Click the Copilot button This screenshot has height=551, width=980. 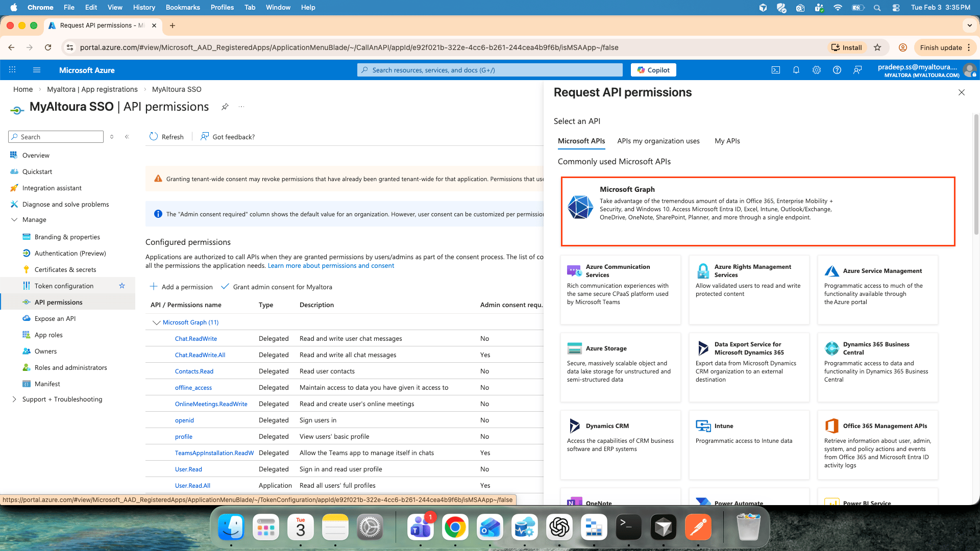(x=653, y=70)
